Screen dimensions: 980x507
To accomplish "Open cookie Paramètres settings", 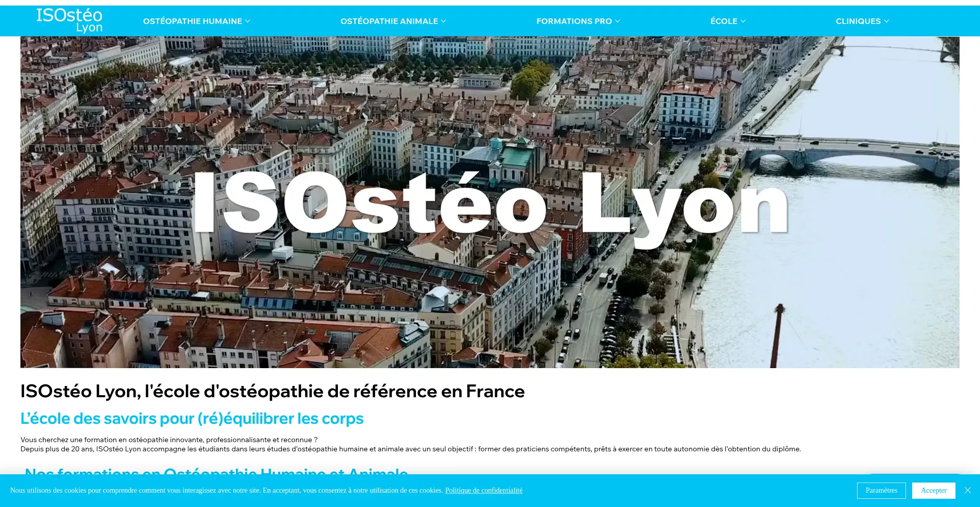I will [881, 490].
